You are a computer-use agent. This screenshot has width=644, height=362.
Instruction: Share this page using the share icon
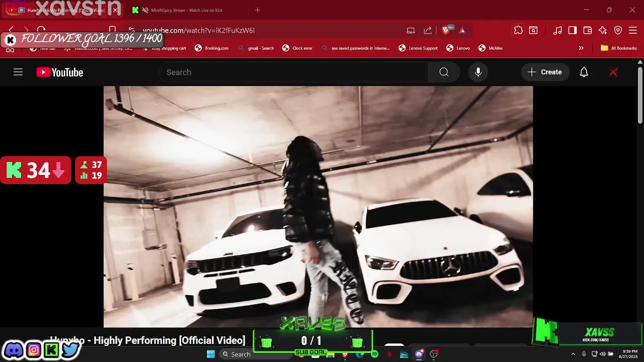coord(428,31)
